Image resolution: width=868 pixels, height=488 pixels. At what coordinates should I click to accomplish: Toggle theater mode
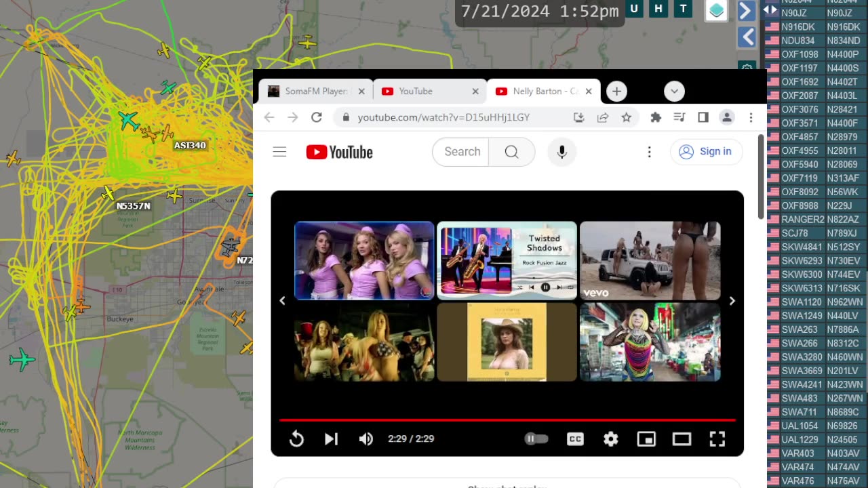(x=682, y=439)
